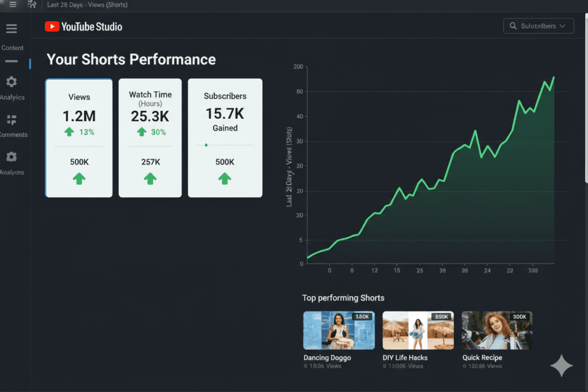This screenshot has width=588, height=392.
Task: Click the YouTube Studio logo
Action: (83, 26)
